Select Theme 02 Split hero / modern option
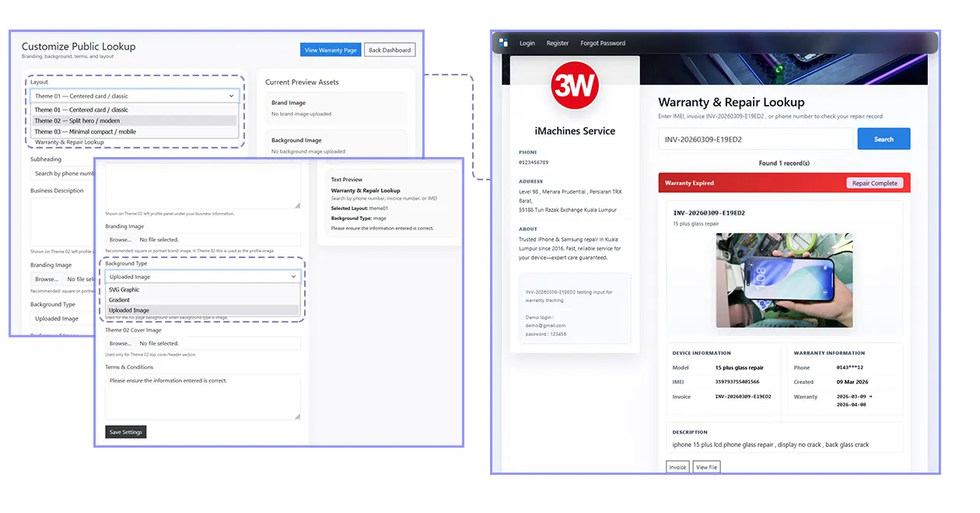 pos(134,120)
